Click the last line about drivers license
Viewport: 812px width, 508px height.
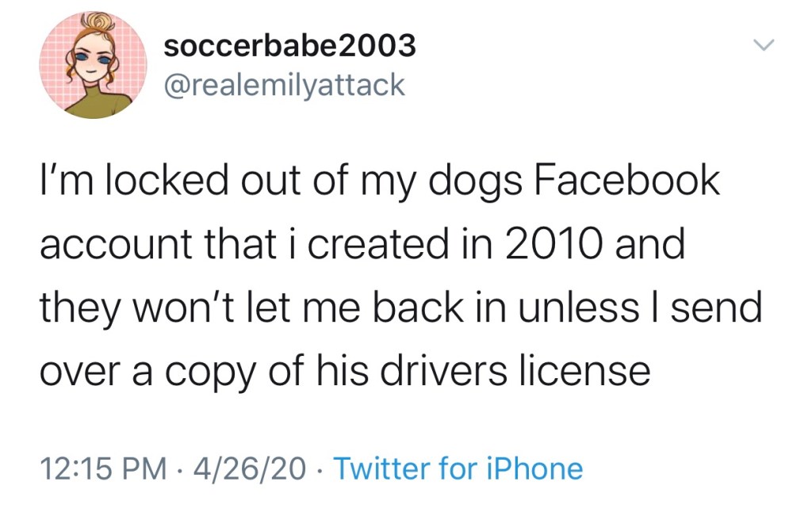[x=345, y=369]
